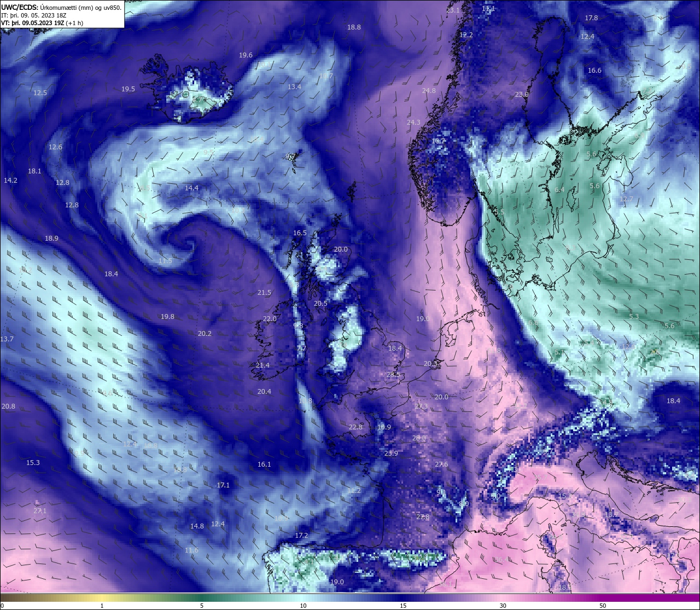
Task: Click the map value 12.2
Action: (466, 34)
